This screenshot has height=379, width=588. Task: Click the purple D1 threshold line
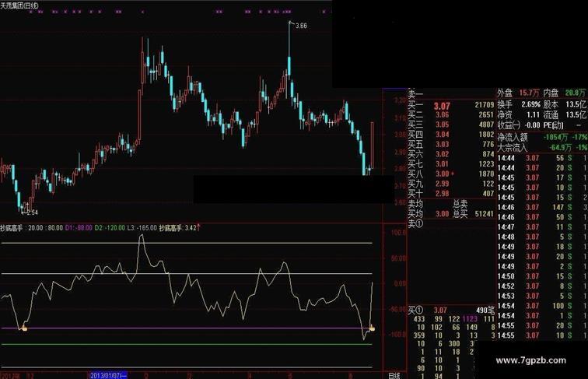[x=187, y=328]
